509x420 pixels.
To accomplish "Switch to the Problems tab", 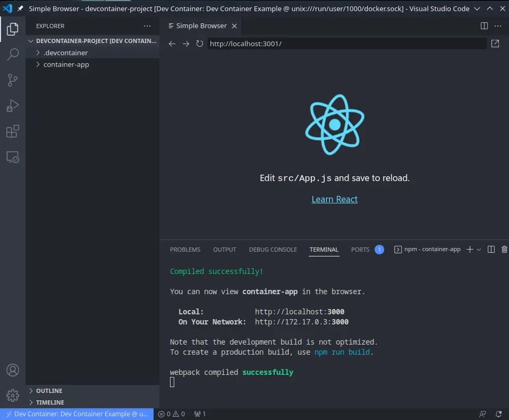I will click(x=185, y=250).
